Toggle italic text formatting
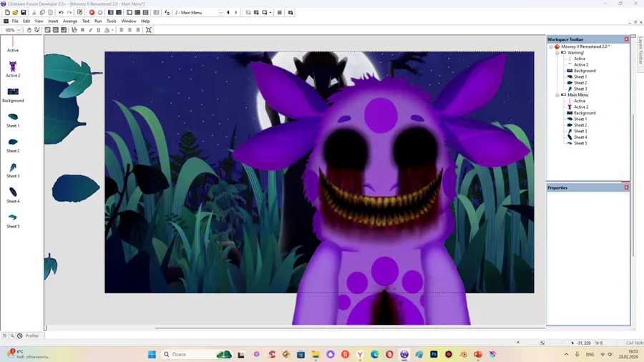 [x=91, y=30]
